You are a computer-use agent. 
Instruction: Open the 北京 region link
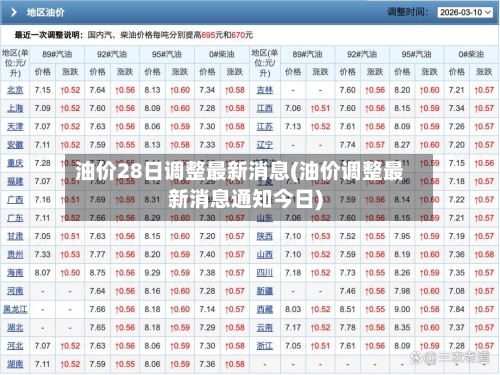(15, 90)
